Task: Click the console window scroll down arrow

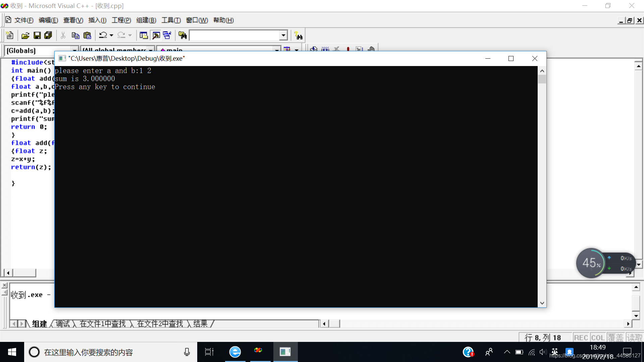Action: point(542,303)
